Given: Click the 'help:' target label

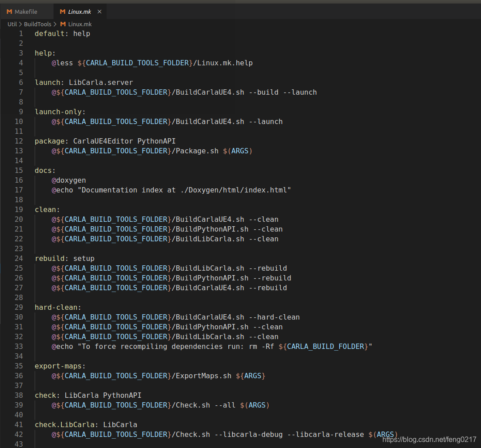Looking at the screenshot, I should [x=45, y=53].
